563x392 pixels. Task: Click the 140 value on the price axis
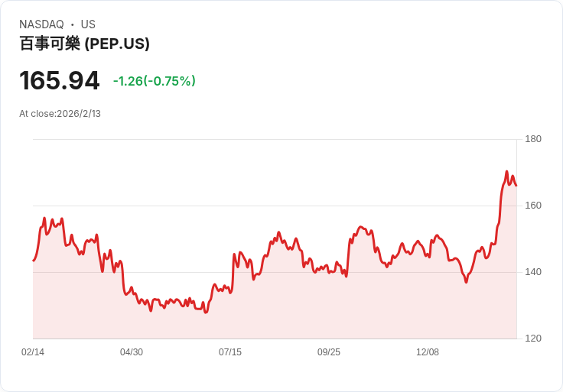coord(533,272)
